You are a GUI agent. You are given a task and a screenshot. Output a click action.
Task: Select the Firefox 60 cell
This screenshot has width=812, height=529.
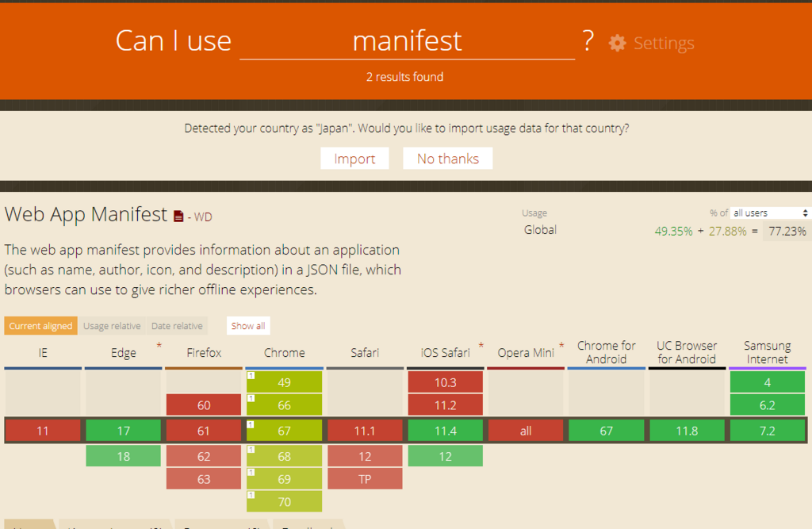[204, 405]
